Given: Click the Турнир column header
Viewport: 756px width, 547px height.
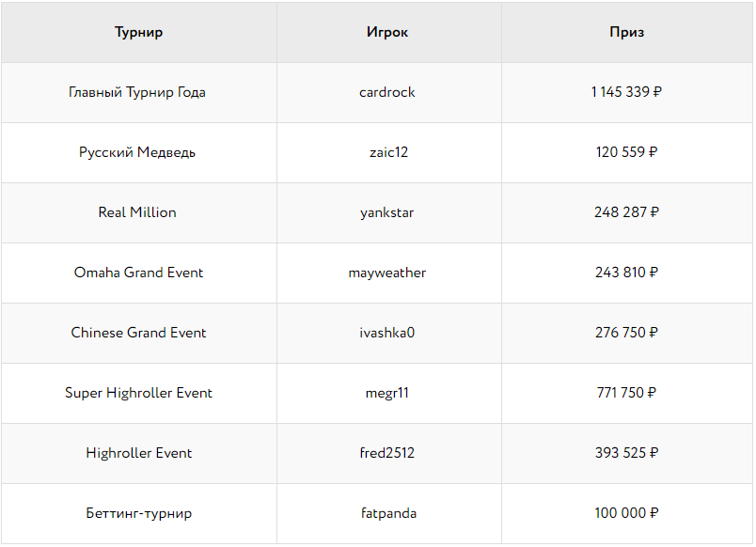Looking at the screenshot, I should pyautogui.click(x=138, y=32).
